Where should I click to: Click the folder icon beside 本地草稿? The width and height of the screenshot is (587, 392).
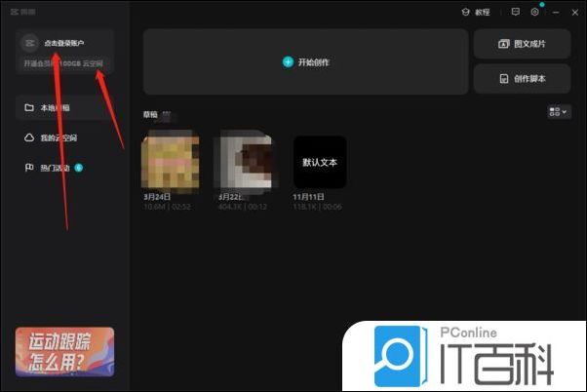point(29,108)
